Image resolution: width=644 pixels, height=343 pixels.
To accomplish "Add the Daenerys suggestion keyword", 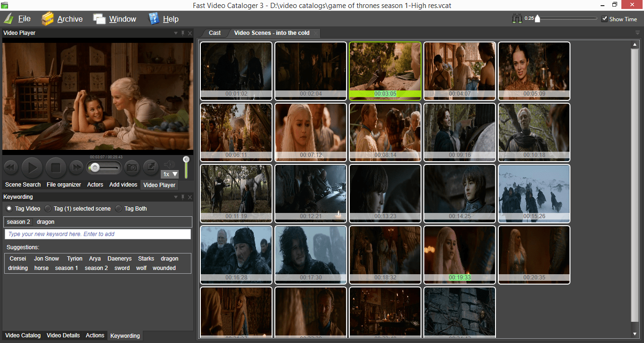I will coord(120,259).
